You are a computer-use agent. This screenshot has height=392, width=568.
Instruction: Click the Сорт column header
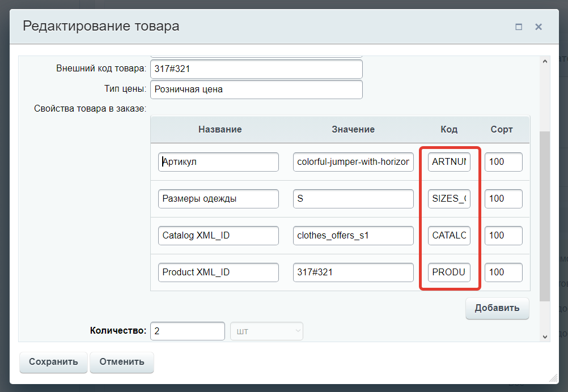pos(502,130)
